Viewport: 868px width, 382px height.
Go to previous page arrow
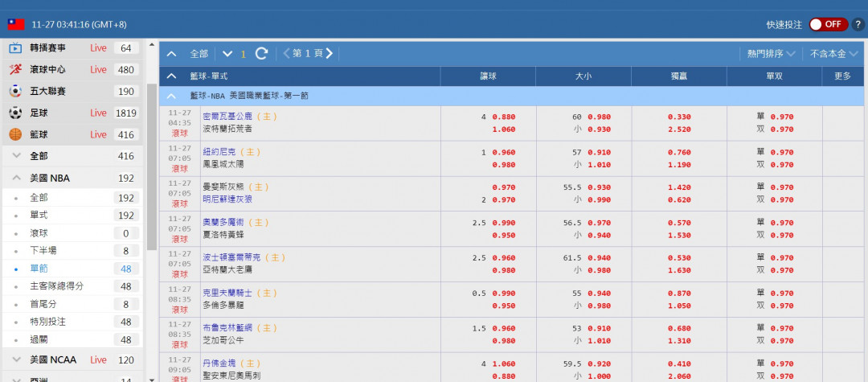[286, 54]
